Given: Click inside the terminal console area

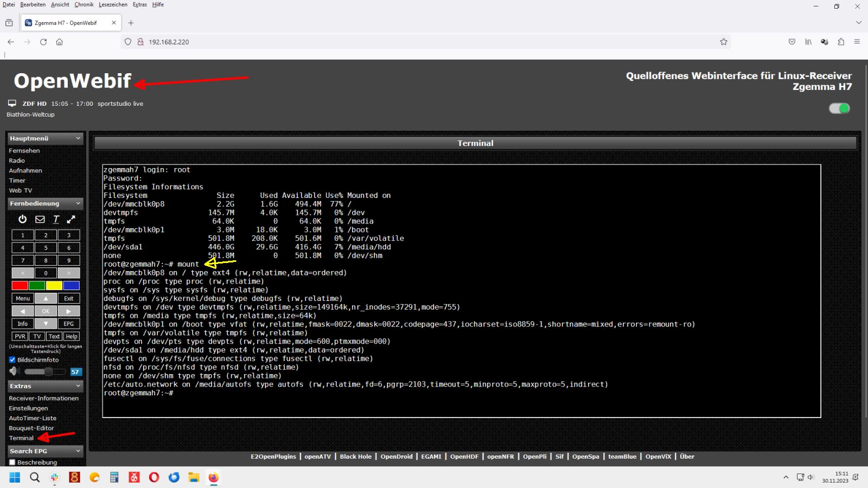Looking at the screenshot, I should 462,291.
